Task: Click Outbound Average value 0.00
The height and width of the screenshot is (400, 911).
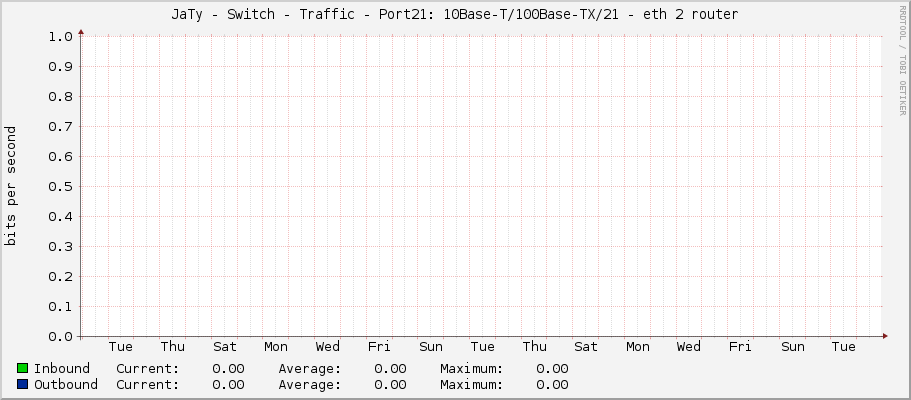Action: (x=390, y=384)
